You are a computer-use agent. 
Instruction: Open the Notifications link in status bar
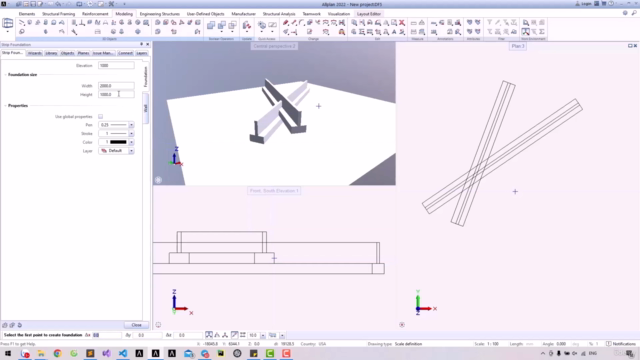coord(621,344)
